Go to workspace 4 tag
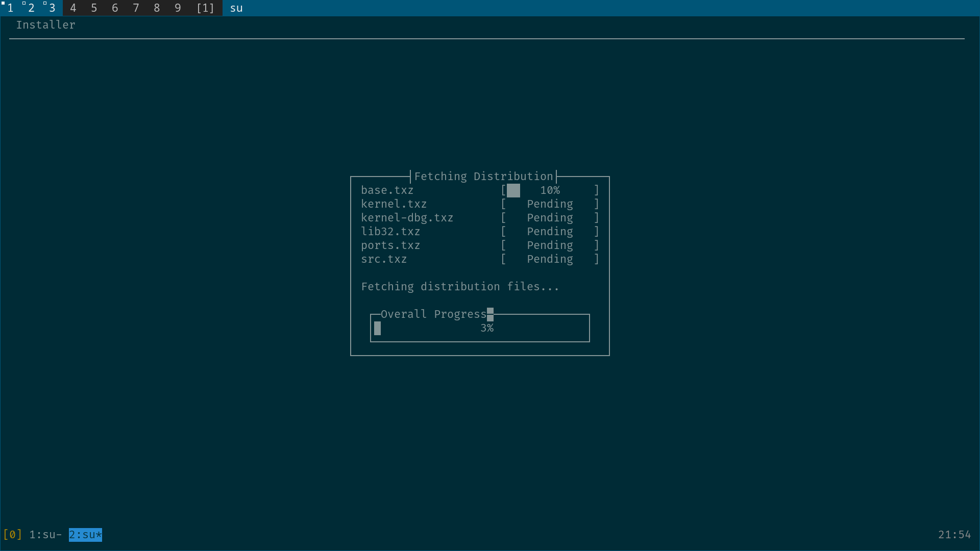The width and height of the screenshot is (980, 551). click(73, 8)
